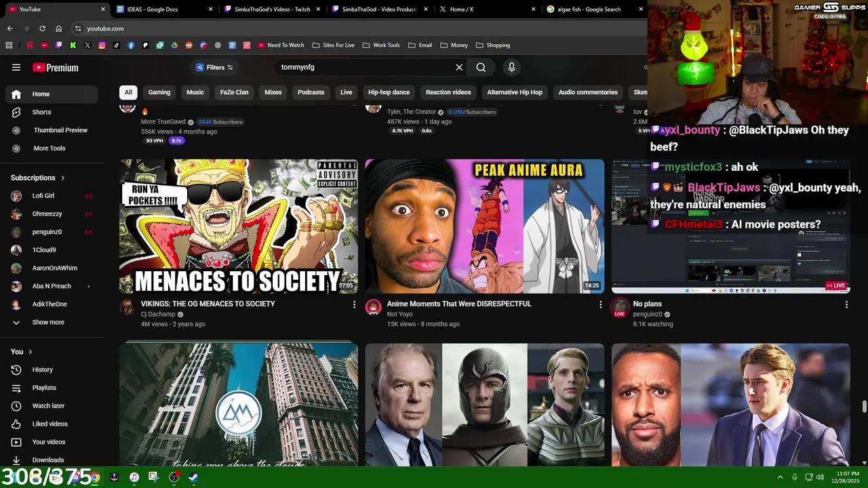Go back in the browser

(x=9, y=28)
